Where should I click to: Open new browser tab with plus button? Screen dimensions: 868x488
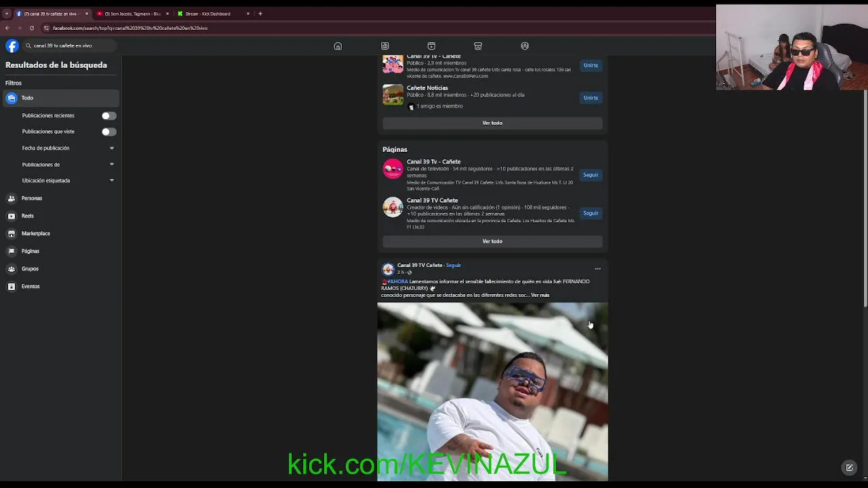tap(260, 14)
